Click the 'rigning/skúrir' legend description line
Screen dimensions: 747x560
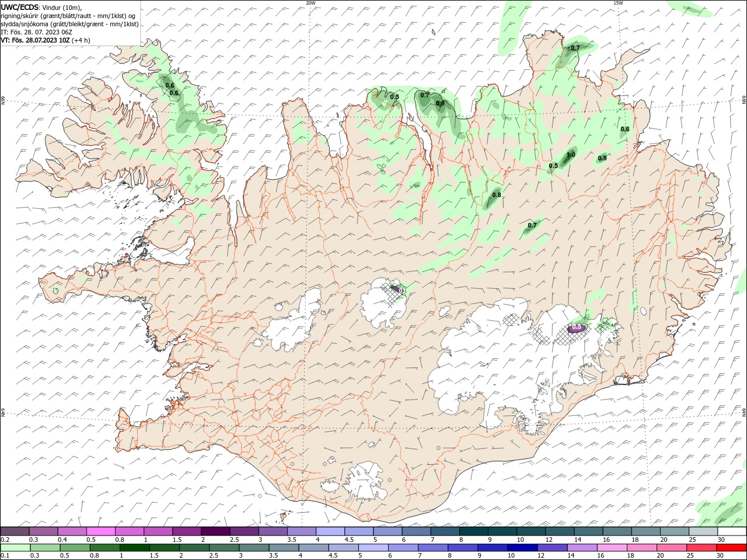[x=68, y=16]
